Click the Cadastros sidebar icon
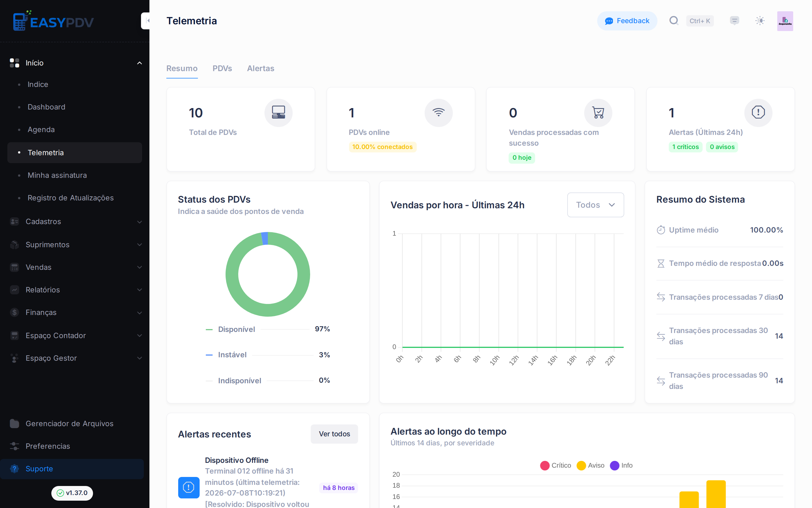 14,222
